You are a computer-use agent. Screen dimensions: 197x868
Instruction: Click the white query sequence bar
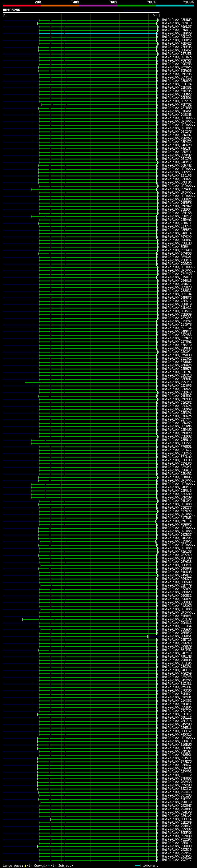pos(81,13)
